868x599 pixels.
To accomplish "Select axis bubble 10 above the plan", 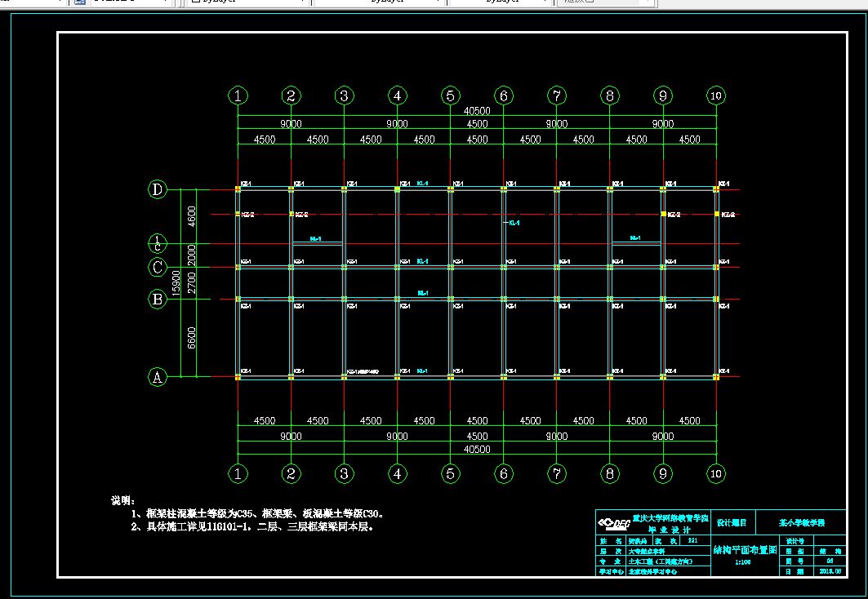I will coord(716,95).
